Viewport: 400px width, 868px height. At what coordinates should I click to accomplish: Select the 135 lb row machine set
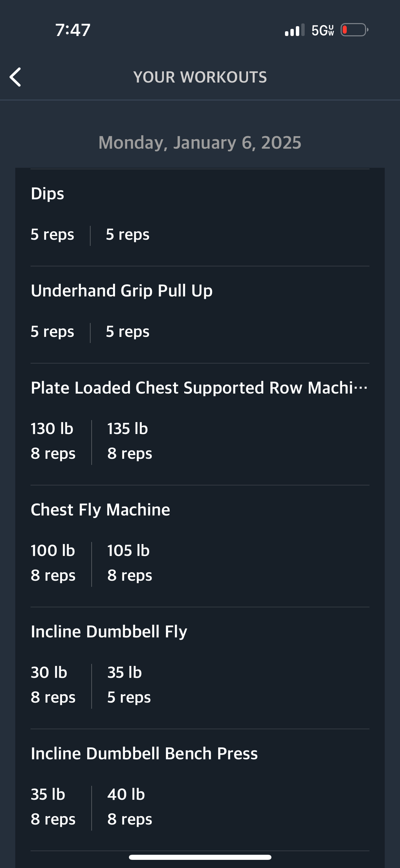130,441
